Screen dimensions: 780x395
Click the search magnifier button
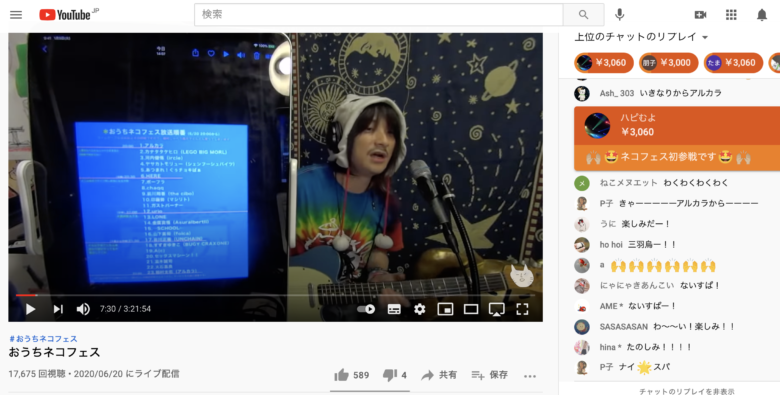584,14
